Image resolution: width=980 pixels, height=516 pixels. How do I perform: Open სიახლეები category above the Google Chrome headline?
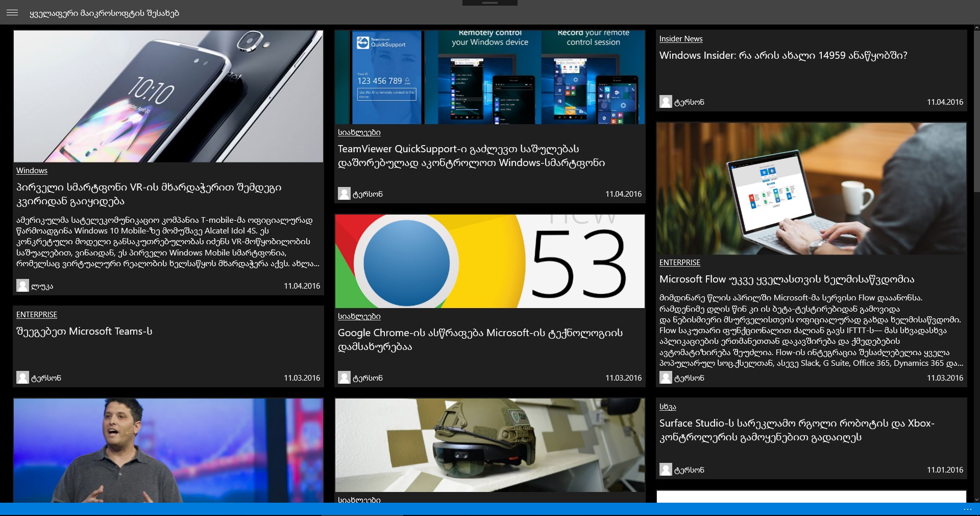(359, 316)
